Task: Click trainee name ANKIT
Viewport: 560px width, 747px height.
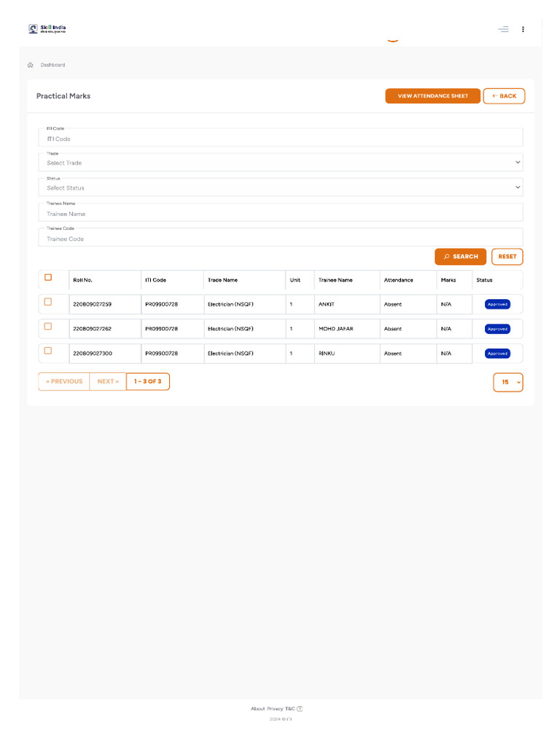Action: [x=326, y=304]
